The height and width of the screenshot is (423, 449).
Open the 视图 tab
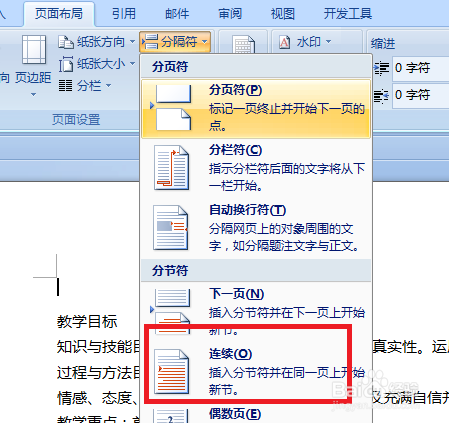(283, 14)
